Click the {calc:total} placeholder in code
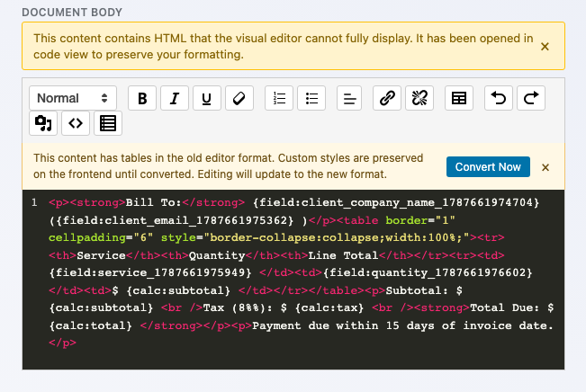 [x=91, y=325]
